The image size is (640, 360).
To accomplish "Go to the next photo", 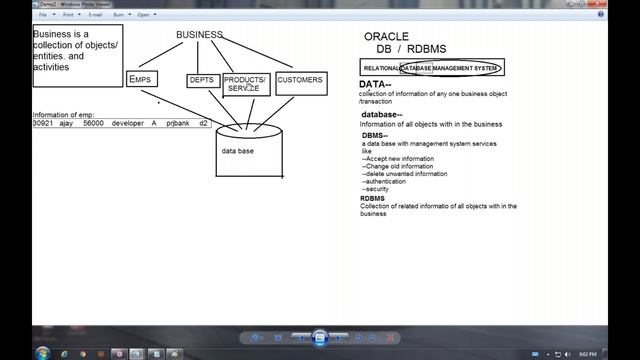I will coord(339,338).
